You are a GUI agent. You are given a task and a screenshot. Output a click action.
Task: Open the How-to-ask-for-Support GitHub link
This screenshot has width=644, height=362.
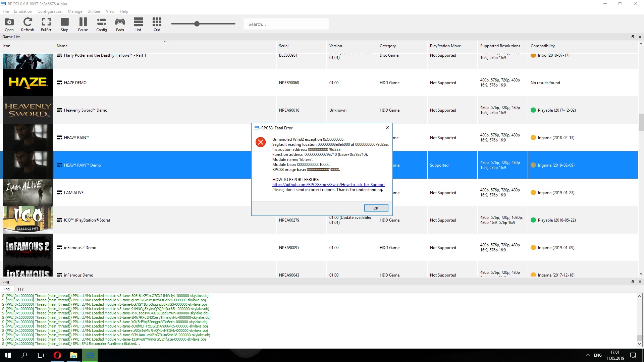click(x=328, y=185)
